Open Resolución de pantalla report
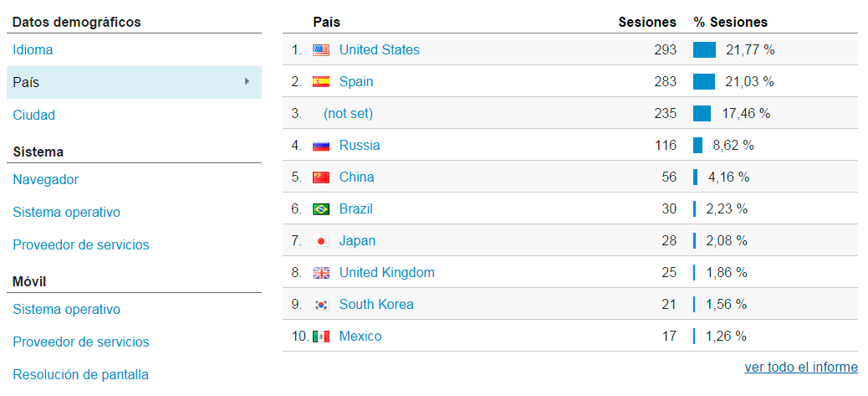This screenshot has width=868, height=396. pyautogui.click(x=81, y=375)
